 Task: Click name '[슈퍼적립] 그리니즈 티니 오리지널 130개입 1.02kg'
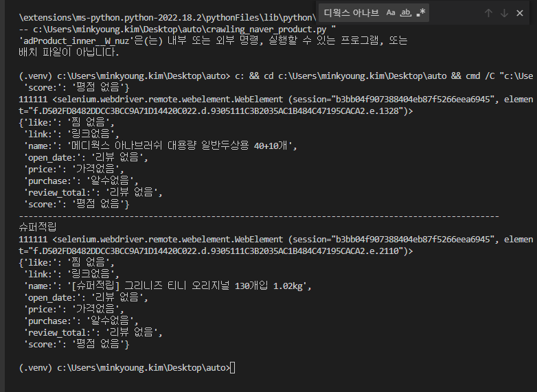coord(190,286)
